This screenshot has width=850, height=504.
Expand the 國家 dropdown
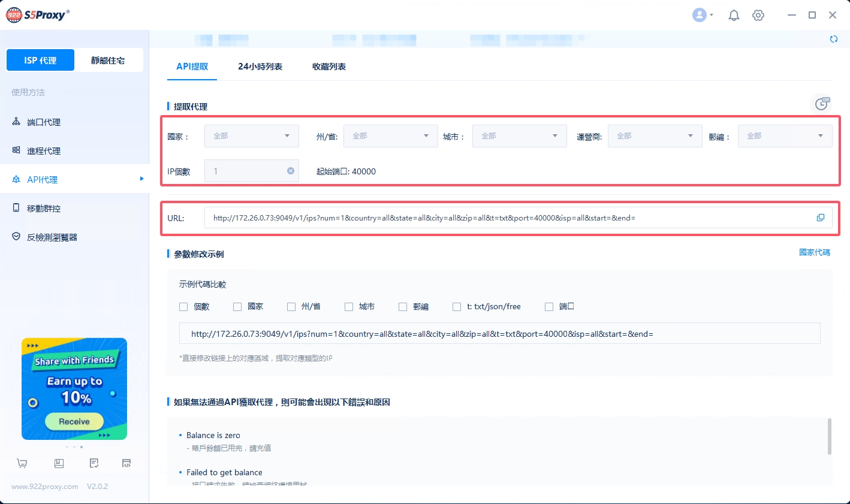[x=252, y=136]
